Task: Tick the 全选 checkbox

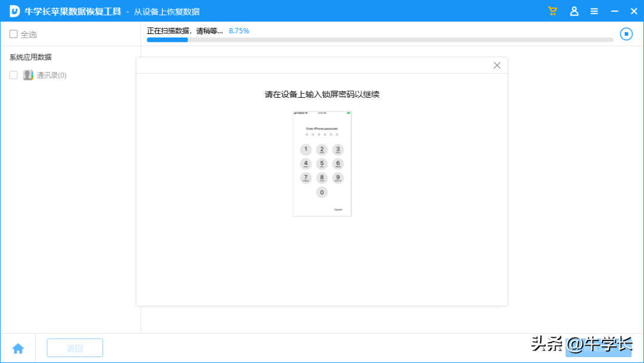Action: pyautogui.click(x=13, y=35)
